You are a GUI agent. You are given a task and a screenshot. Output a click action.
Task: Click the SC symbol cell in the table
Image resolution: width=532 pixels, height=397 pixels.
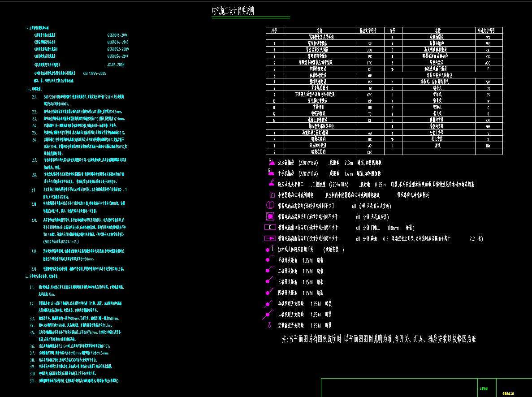[370, 44]
